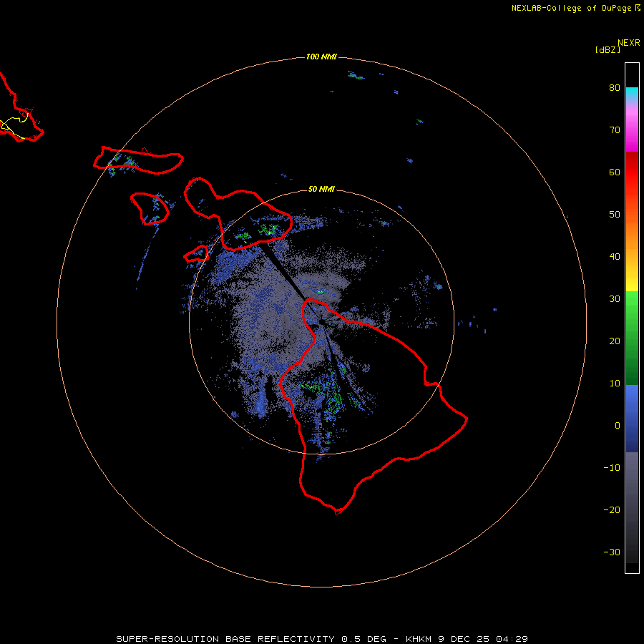Click the green segment of color bar
644x644 pixels.
[632, 338]
